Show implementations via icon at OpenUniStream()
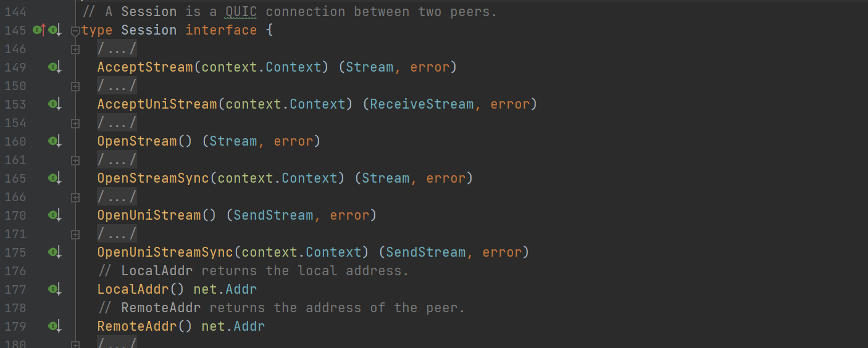The width and height of the screenshot is (868, 348). tap(54, 215)
